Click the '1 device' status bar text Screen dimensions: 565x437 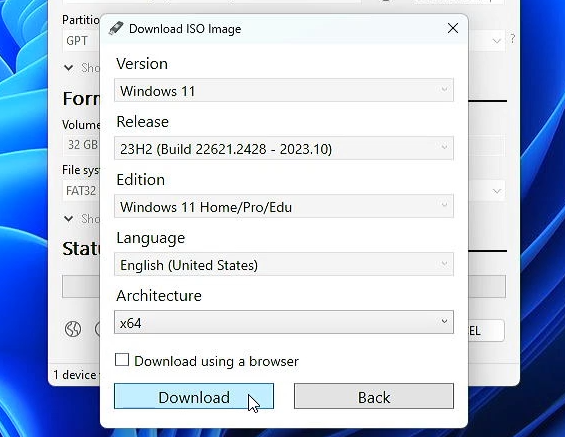click(x=75, y=375)
